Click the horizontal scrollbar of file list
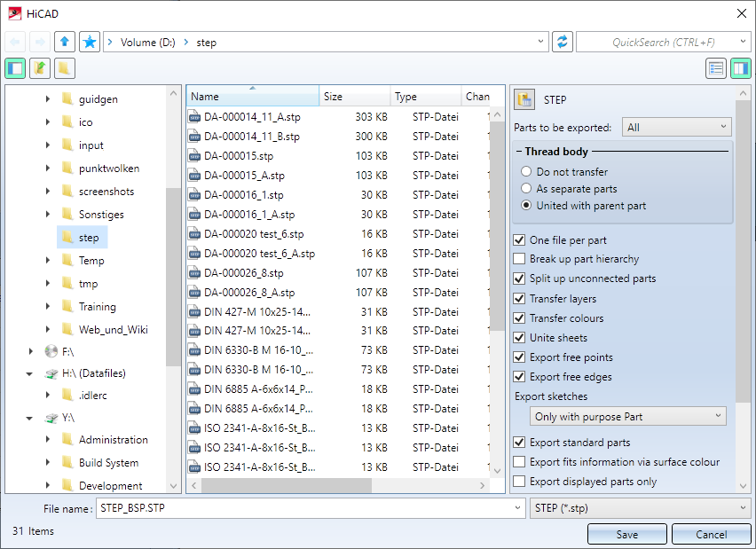 [x=286, y=486]
